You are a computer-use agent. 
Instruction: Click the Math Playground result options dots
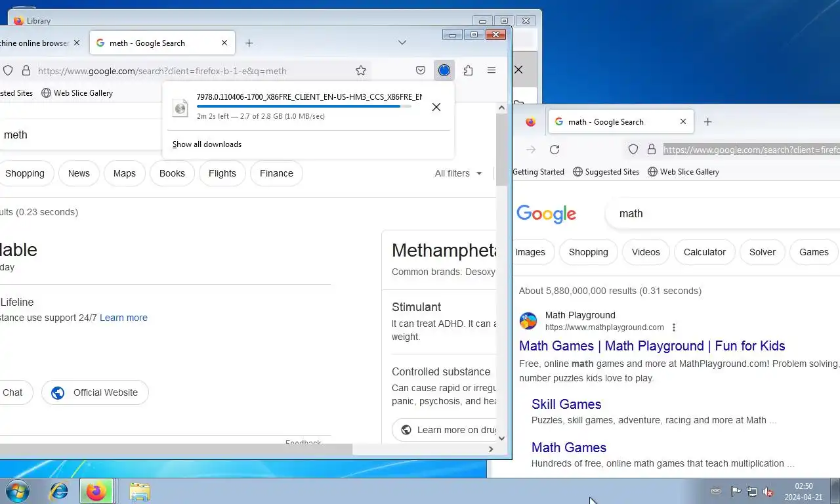[x=673, y=327]
